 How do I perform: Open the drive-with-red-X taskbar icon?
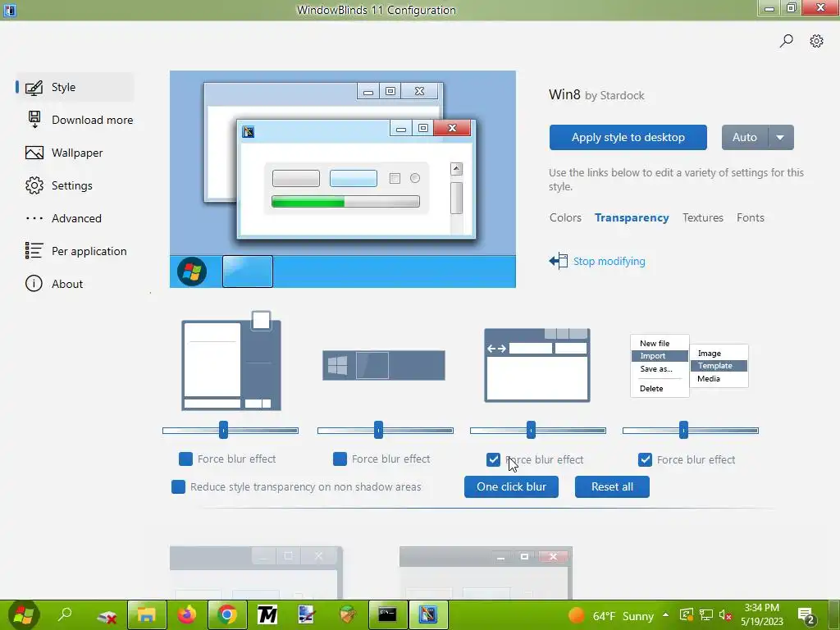click(x=107, y=616)
